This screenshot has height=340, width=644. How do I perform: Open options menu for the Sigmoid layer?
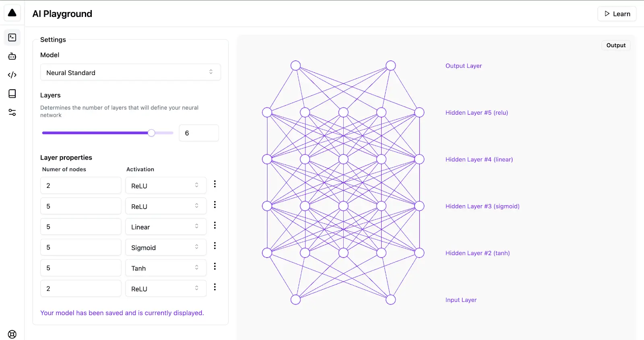coord(215,245)
